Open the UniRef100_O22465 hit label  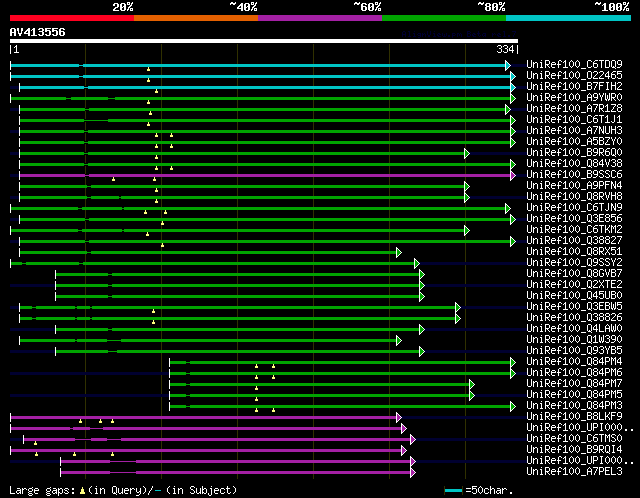click(x=573, y=76)
